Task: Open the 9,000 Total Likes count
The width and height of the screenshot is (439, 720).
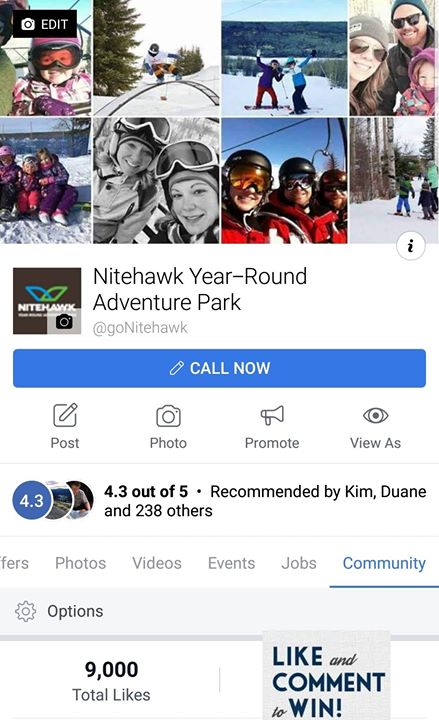Action: [111, 681]
